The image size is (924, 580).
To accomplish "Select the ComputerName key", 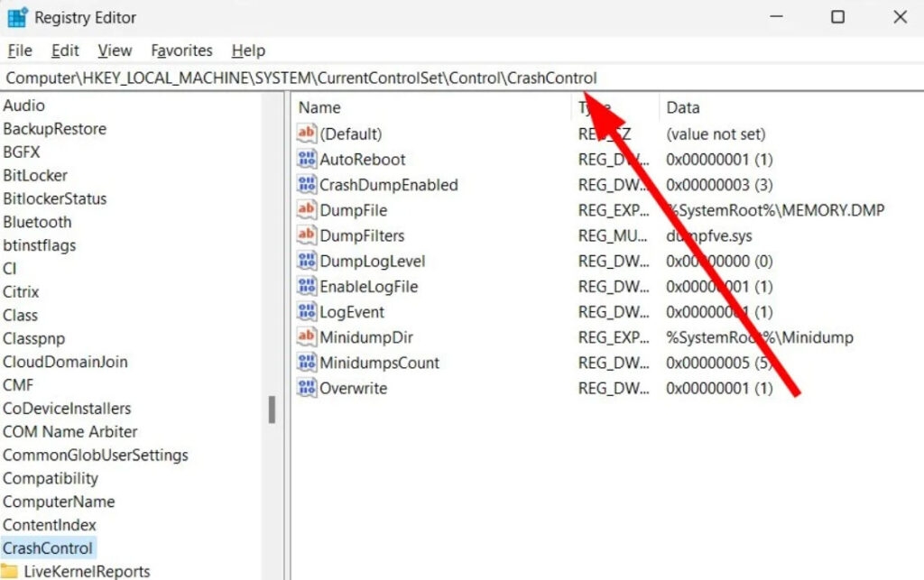I will pyautogui.click(x=59, y=502).
